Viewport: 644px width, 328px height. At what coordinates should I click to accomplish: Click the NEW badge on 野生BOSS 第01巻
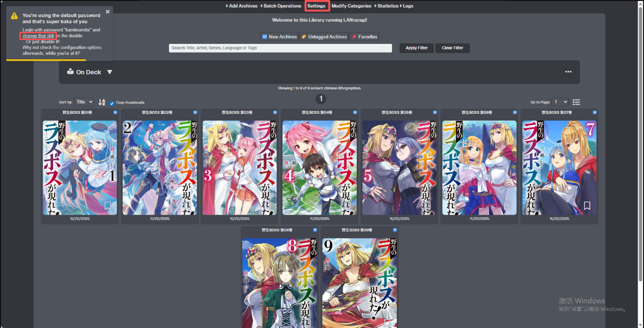point(115,112)
